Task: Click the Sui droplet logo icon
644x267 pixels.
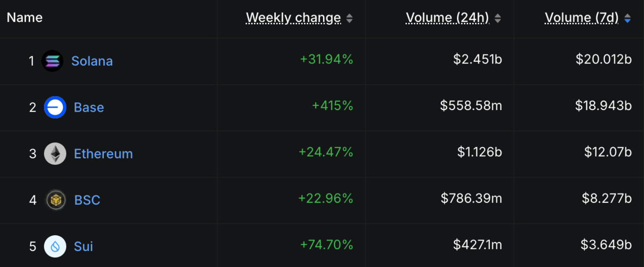Action: click(x=55, y=246)
